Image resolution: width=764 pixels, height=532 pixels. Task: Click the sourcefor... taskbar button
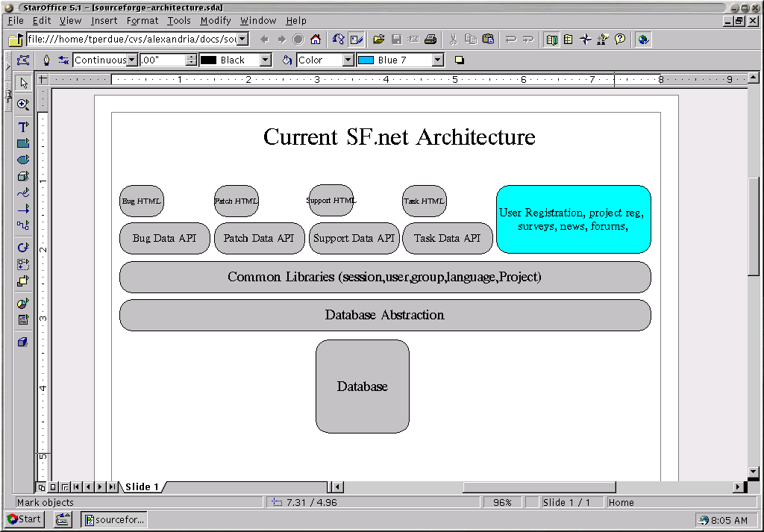point(114,519)
